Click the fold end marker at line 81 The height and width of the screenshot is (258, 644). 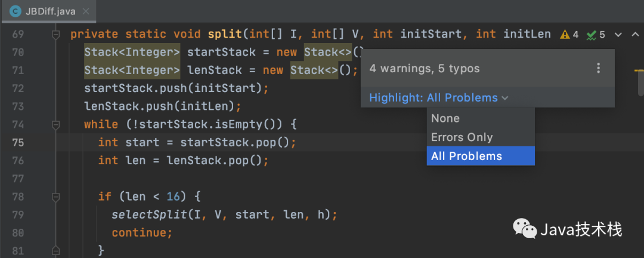click(56, 250)
